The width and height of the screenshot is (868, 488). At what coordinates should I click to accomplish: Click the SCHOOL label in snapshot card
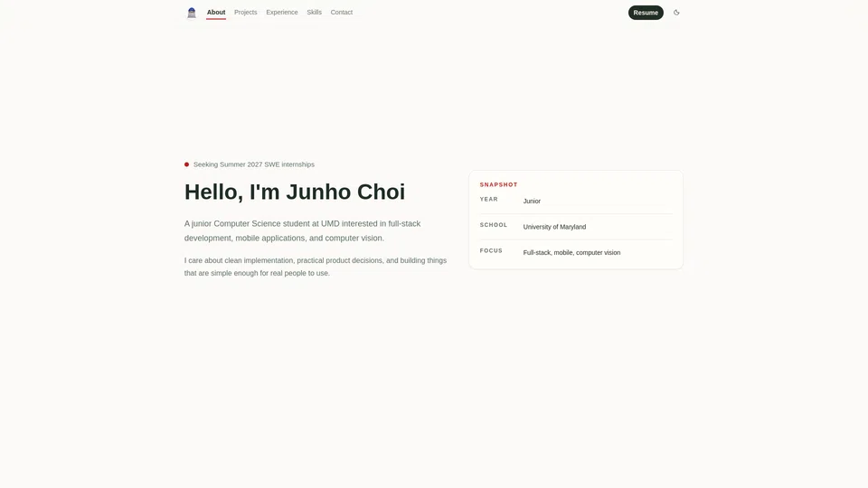494,225
